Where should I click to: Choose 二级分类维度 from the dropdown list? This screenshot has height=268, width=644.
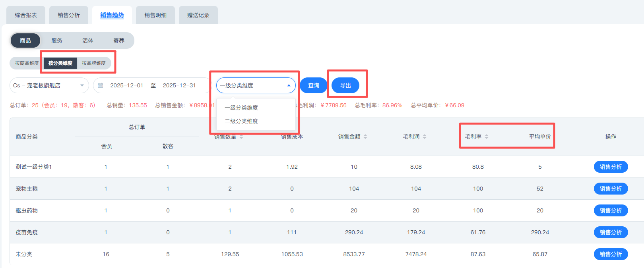pyautogui.click(x=241, y=121)
